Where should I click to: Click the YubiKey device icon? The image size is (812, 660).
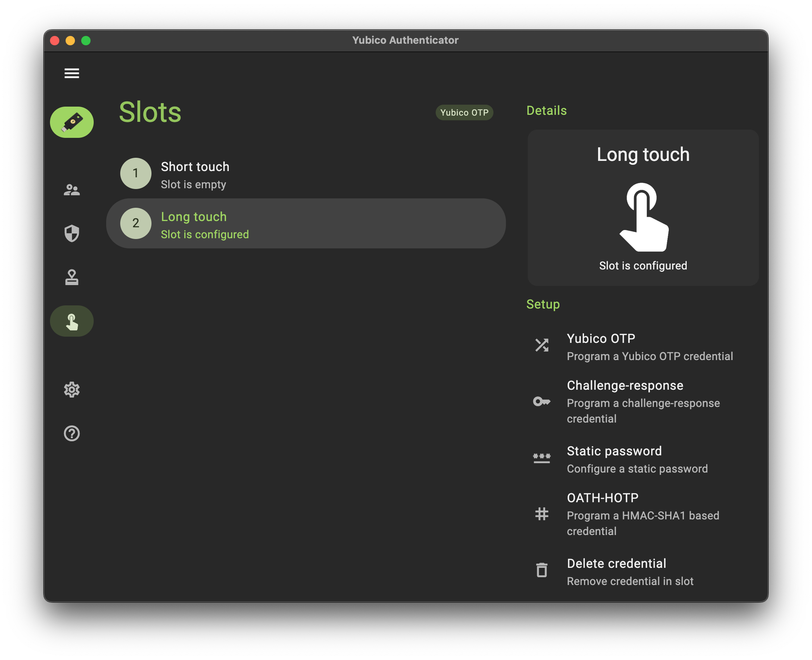[72, 122]
